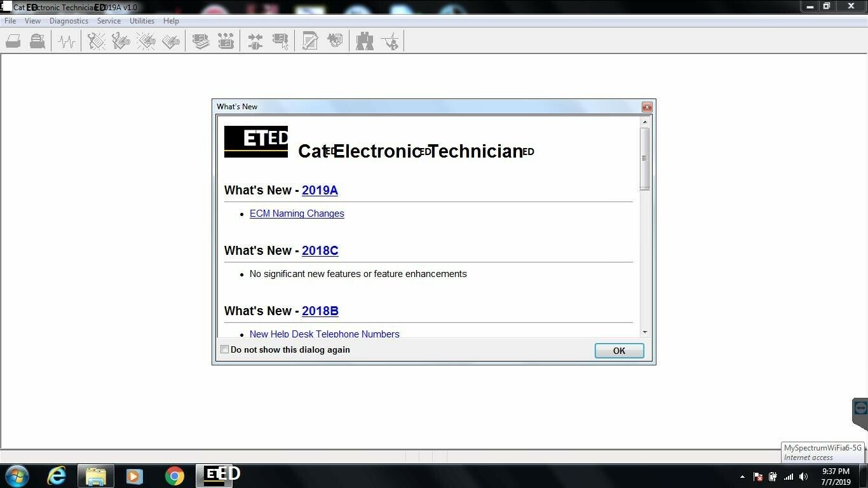Open the ECM Naming Changes link
This screenshot has height=488, width=868.
coord(297,213)
